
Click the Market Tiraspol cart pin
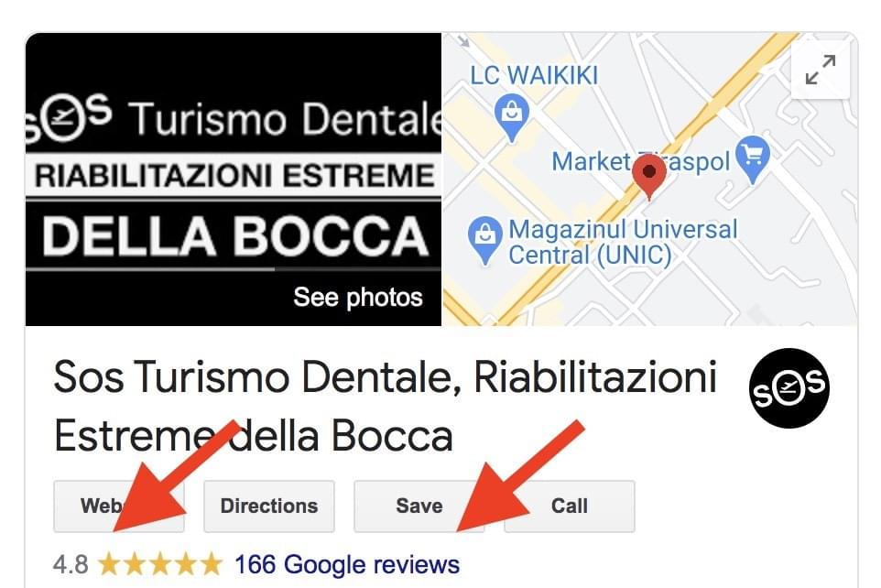point(753,158)
